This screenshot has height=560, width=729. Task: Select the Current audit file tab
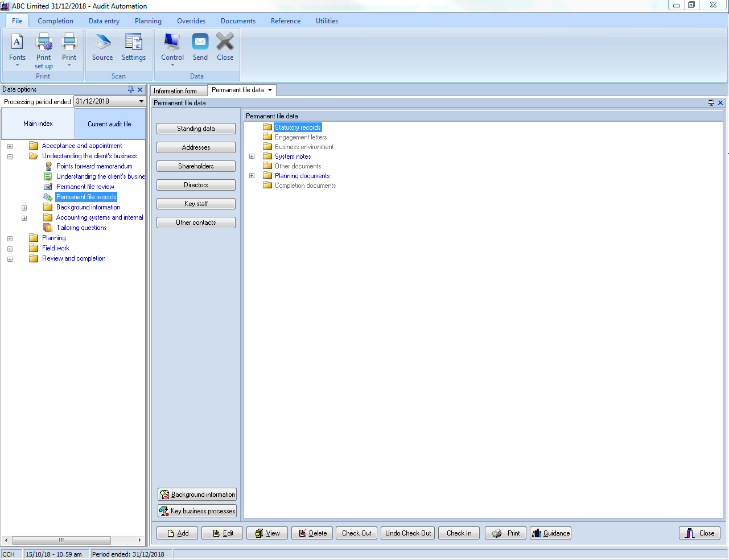[x=109, y=123]
